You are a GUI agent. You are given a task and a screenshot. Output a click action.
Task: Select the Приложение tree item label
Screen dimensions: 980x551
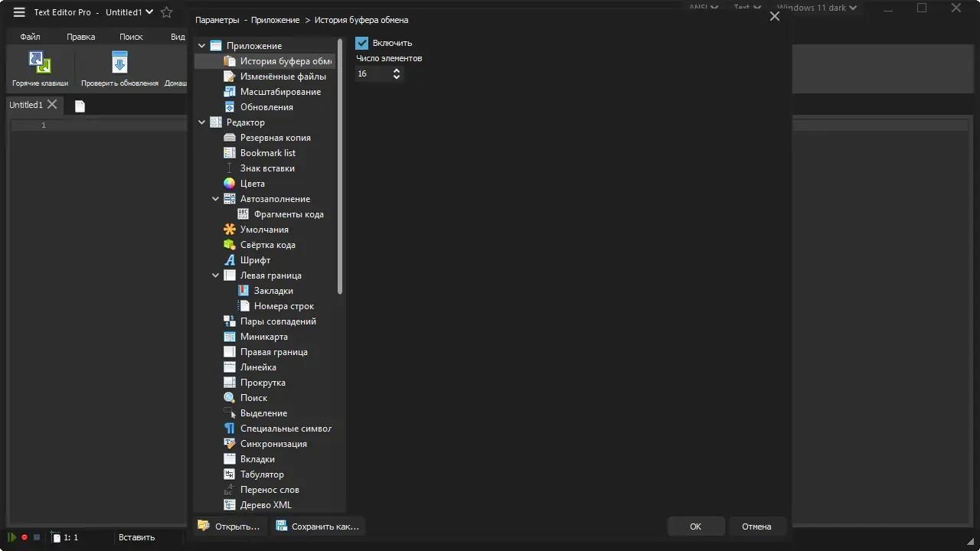coord(254,46)
